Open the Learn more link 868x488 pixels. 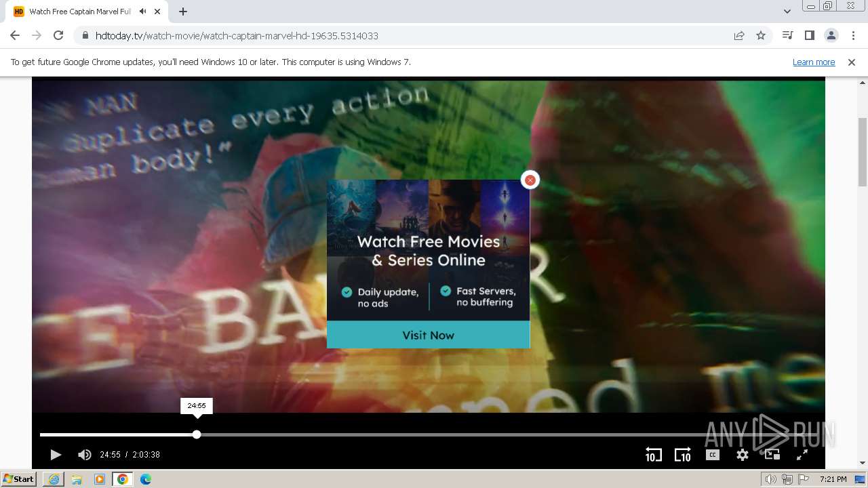(814, 62)
